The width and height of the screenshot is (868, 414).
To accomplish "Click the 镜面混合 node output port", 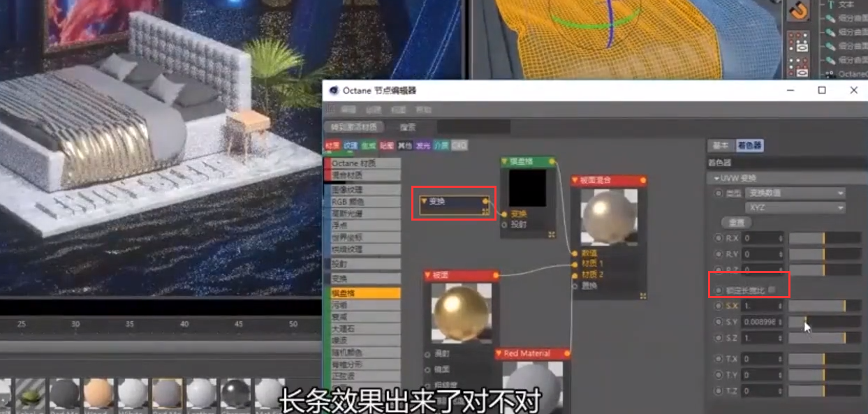I will [643, 181].
